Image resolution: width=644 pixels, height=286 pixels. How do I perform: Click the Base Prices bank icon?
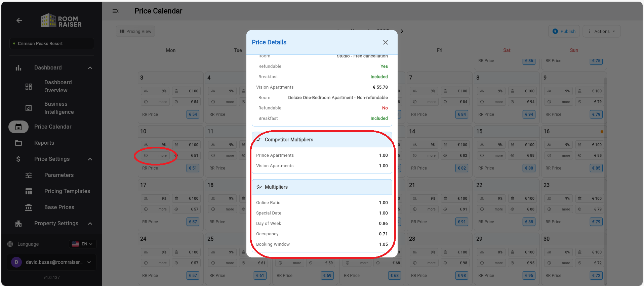click(29, 207)
